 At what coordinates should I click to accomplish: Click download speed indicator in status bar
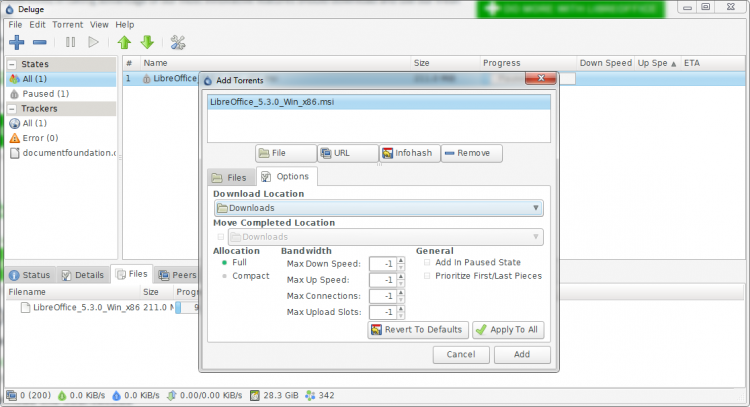[81, 396]
